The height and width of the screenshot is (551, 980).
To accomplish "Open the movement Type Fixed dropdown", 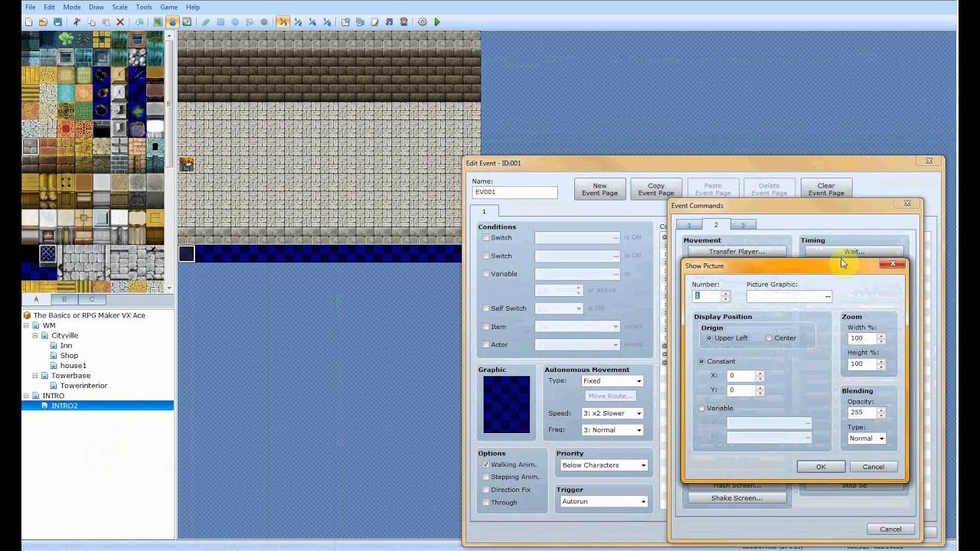I will tap(612, 381).
